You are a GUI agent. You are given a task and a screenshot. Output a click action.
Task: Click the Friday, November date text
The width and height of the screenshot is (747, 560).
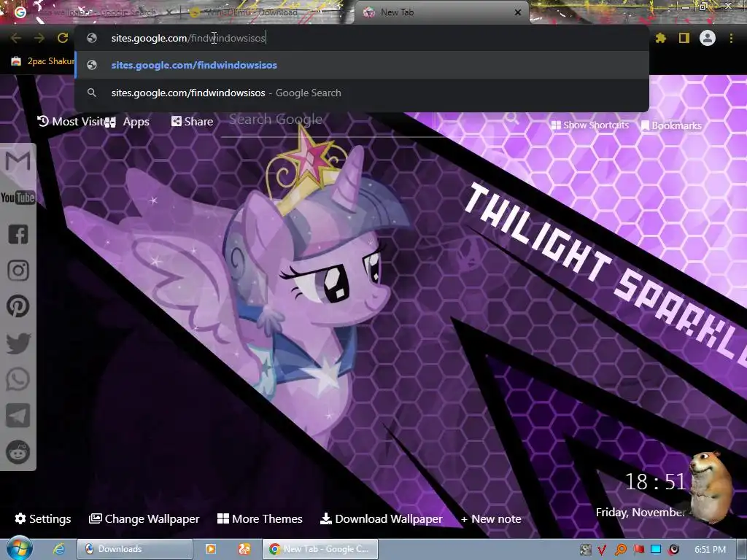point(640,513)
